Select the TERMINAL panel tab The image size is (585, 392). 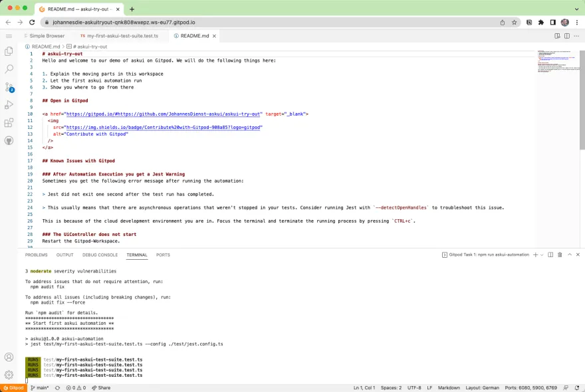tap(137, 254)
